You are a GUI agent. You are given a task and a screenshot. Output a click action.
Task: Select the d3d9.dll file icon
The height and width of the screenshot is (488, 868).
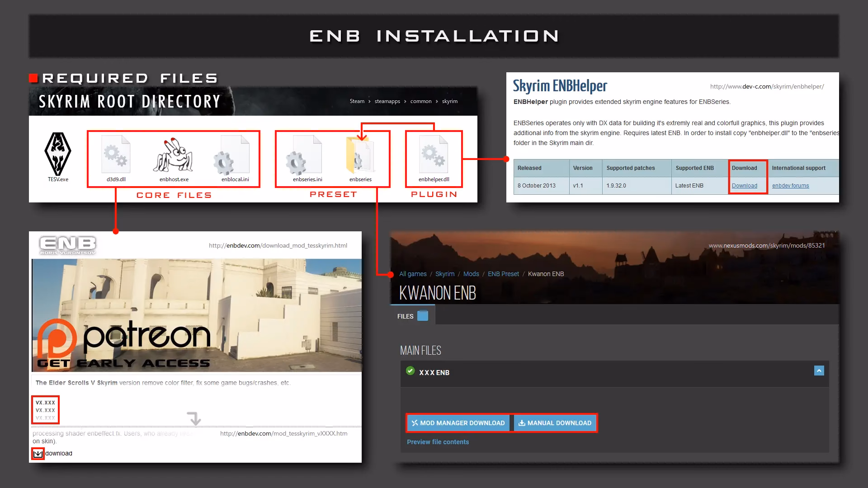click(116, 154)
